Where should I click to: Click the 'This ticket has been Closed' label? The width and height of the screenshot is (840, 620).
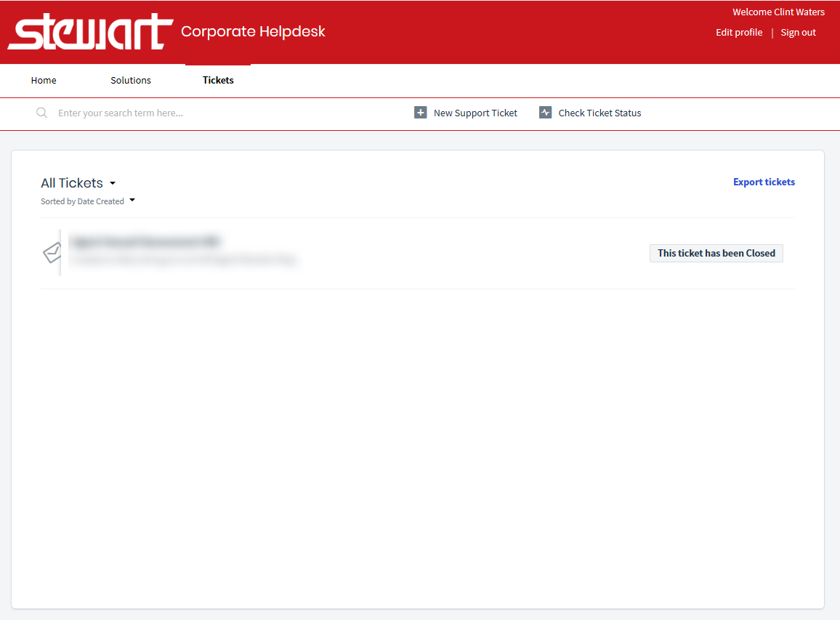point(716,253)
